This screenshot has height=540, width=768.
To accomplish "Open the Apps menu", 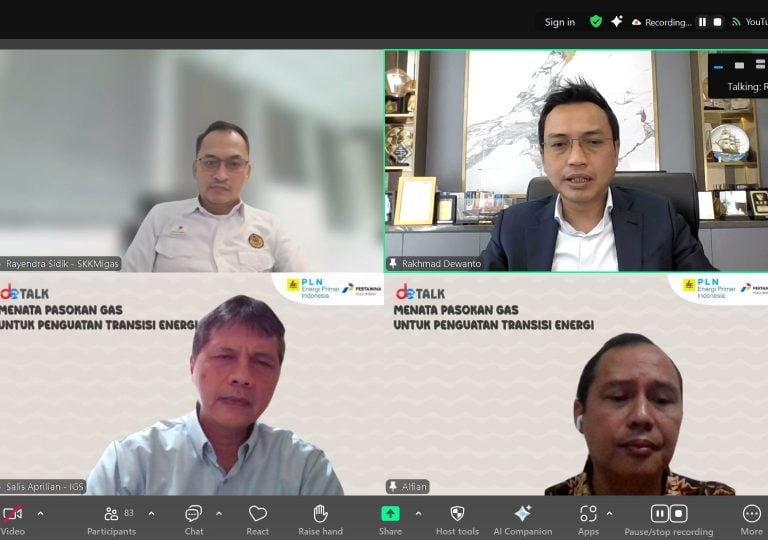I will 588,520.
